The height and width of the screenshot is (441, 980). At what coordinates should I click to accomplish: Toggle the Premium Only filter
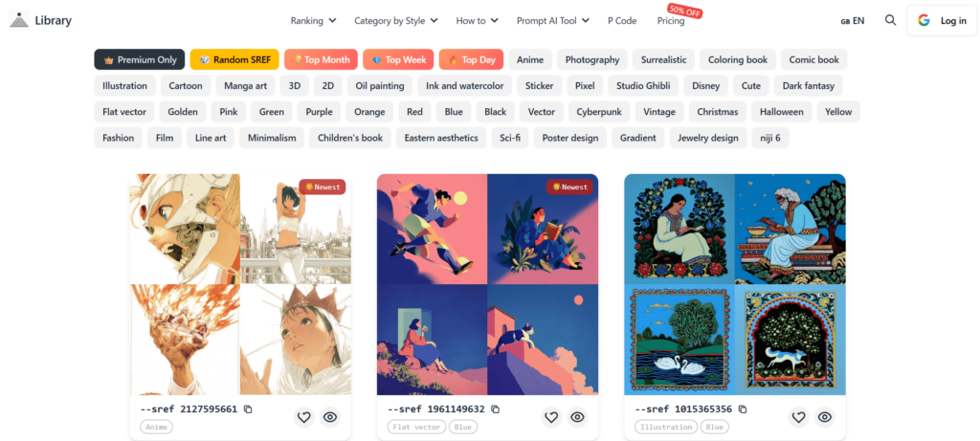(140, 60)
